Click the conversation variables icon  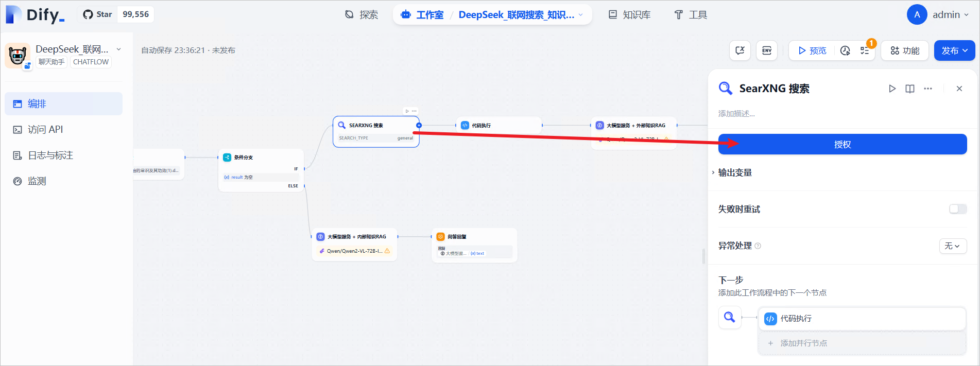pyautogui.click(x=740, y=50)
